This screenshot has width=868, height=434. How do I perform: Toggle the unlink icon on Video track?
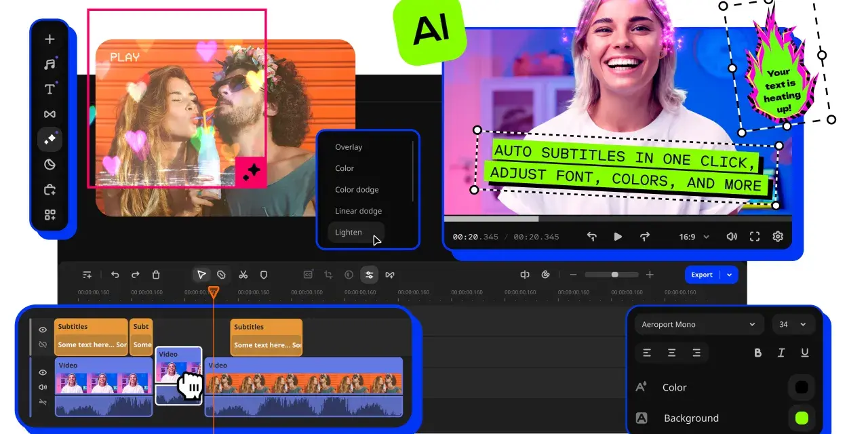point(43,402)
